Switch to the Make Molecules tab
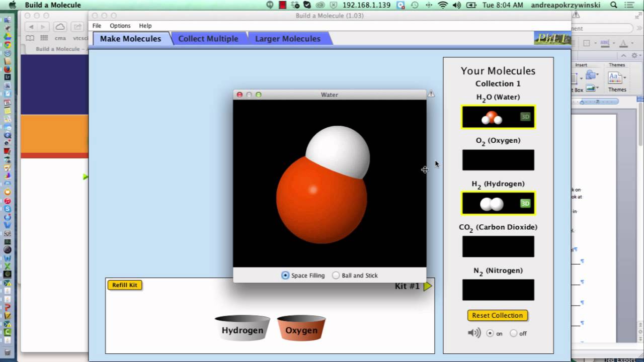 pyautogui.click(x=130, y=39)
